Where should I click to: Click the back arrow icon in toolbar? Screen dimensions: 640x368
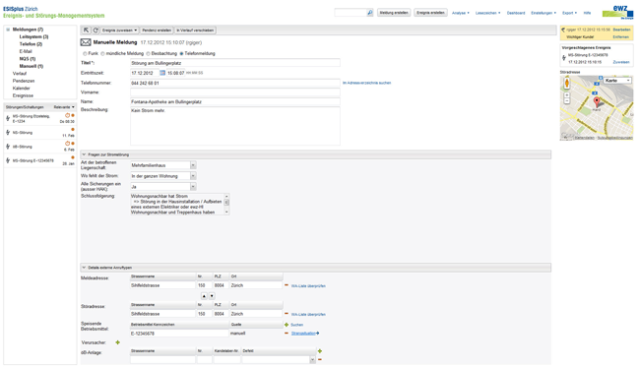click(86, 30)
